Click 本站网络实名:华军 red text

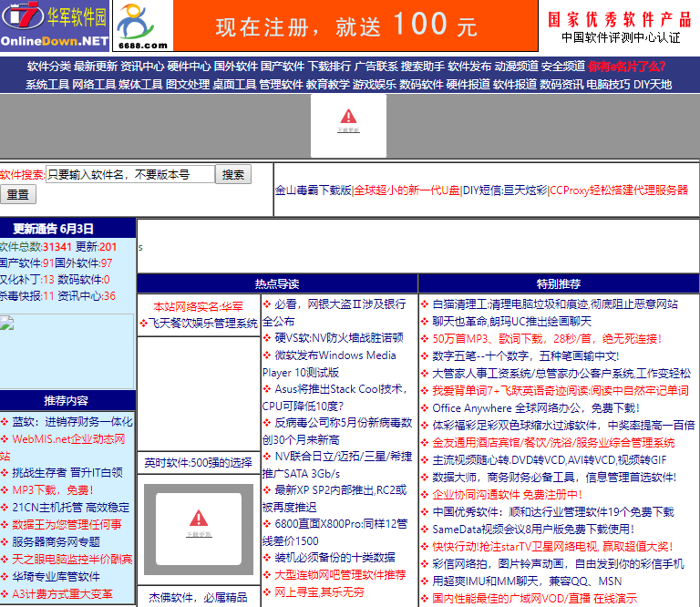click(198, 306)
